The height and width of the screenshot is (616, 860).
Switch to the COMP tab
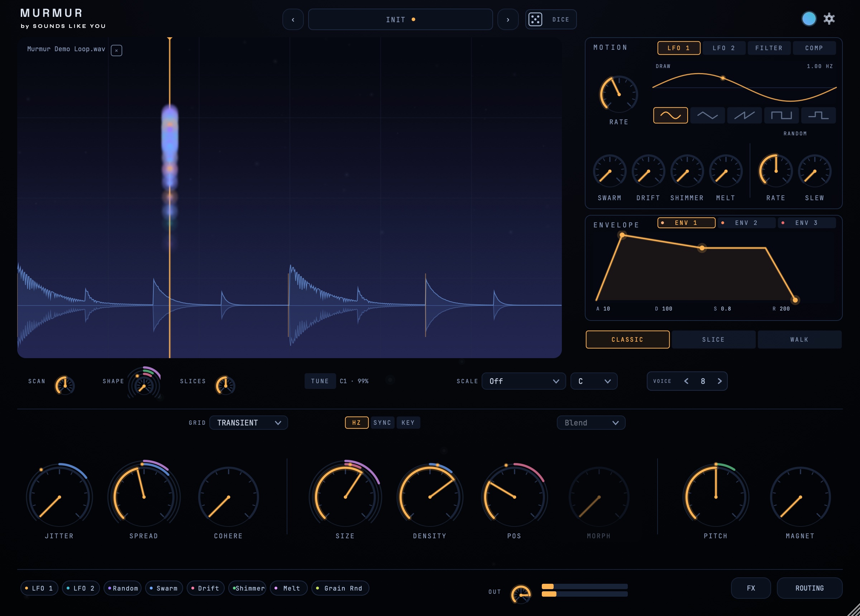coord(814,48)
